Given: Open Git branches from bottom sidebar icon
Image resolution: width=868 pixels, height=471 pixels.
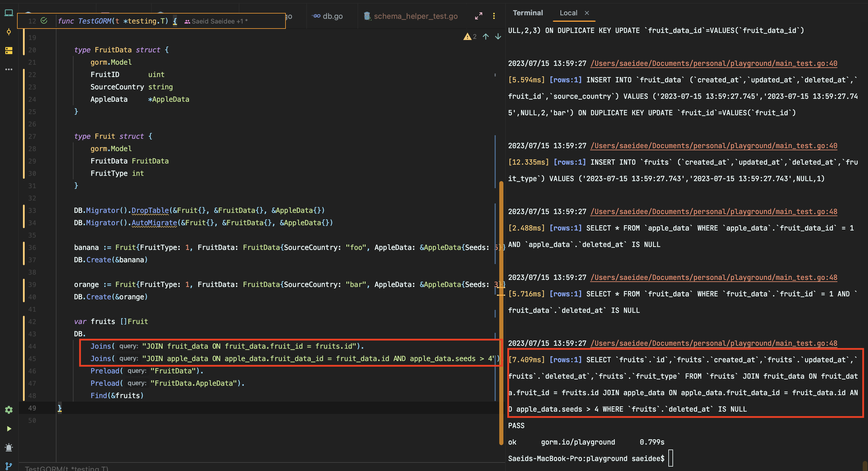Looking at the screenshot, I should tap(9, 467).
